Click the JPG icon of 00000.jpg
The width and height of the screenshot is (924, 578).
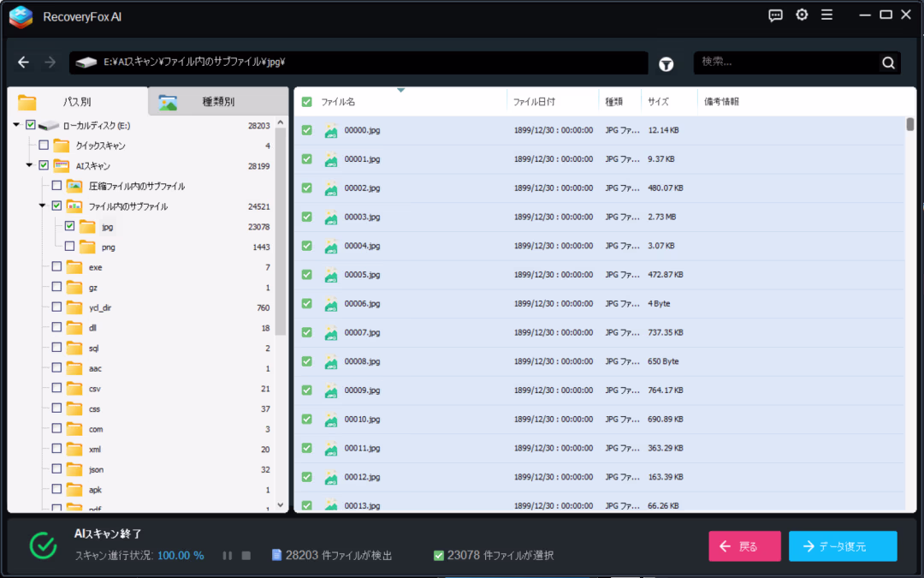coord(331,130)
